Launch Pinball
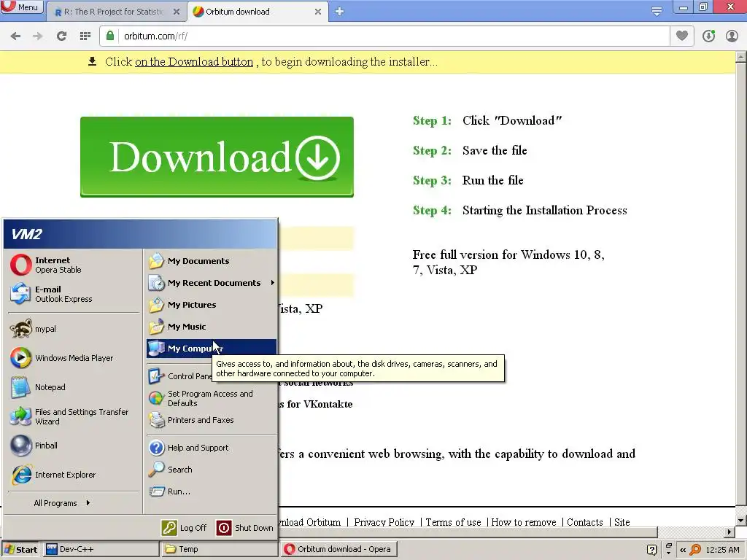The height and width of the screenshot is (560, 747). click(74, 446)
